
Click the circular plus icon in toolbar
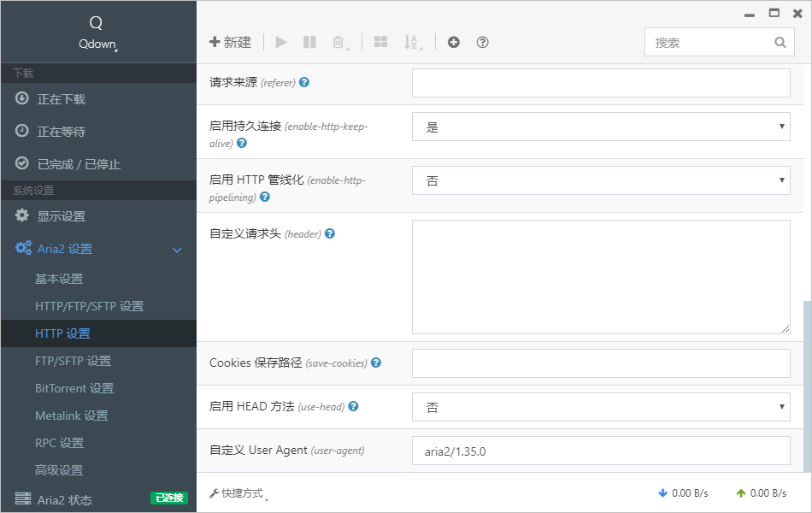tap(454, 42)
